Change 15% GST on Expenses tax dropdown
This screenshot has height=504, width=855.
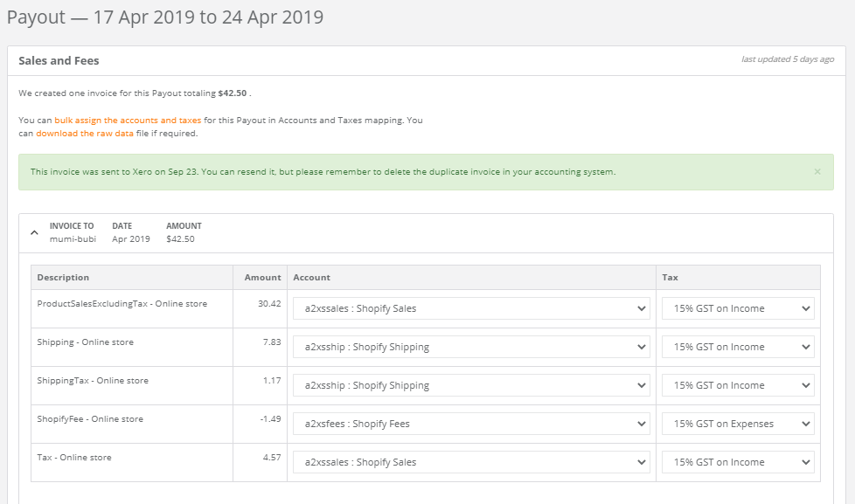(x=738, y=424)
